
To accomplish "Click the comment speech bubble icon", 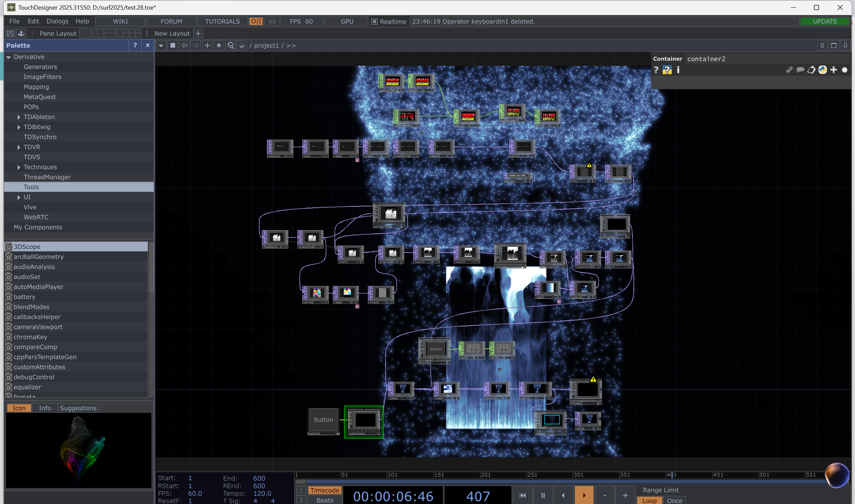I will pyautogui.click(x=800, y=70).
